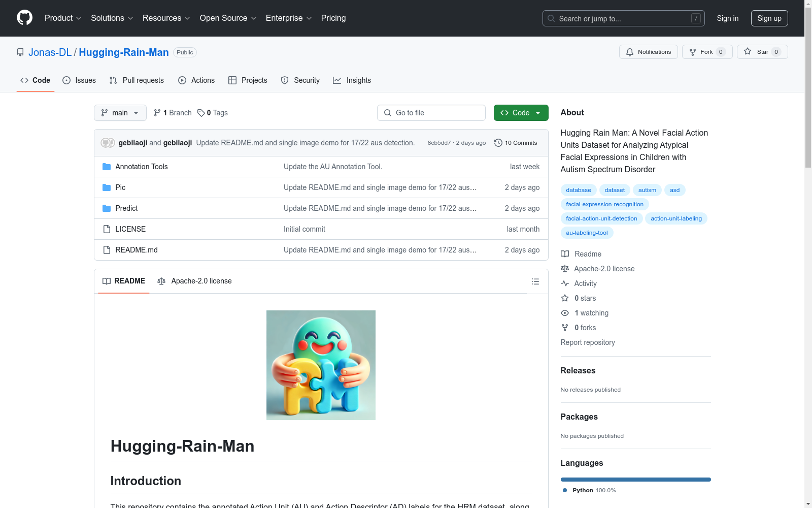Viewport: 812px width, 508px height.
Task: View the 10 Commits history link
Action: (x=516, y=143)
